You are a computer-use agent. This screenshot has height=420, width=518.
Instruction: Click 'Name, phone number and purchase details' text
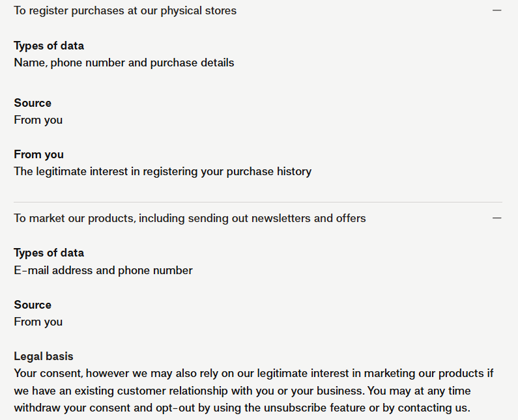pos(124,63)
